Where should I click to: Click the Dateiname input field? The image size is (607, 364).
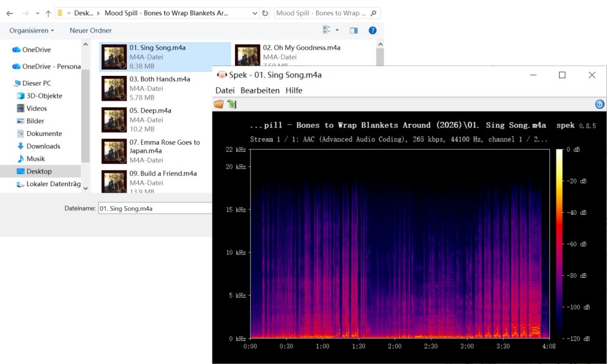pos(155,208)
